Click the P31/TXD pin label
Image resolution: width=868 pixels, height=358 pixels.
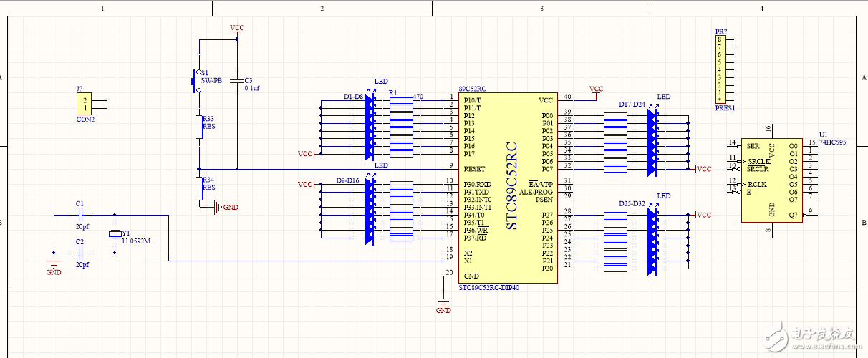click(477, 193)
